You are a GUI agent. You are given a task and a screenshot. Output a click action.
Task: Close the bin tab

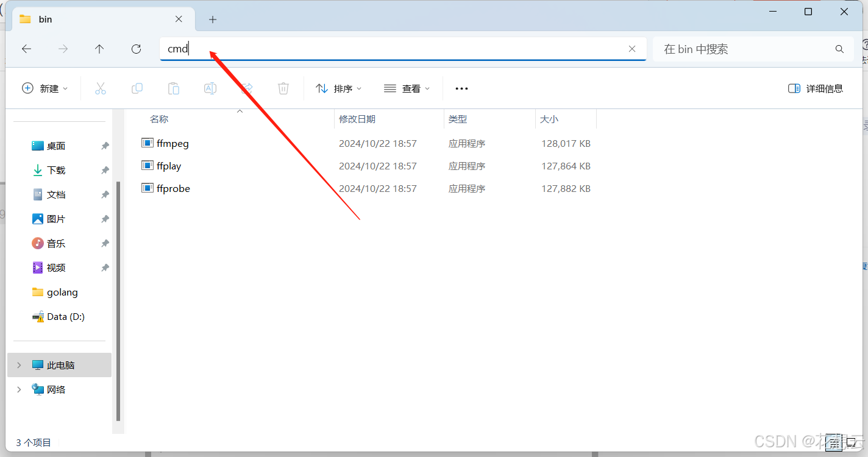179,19
